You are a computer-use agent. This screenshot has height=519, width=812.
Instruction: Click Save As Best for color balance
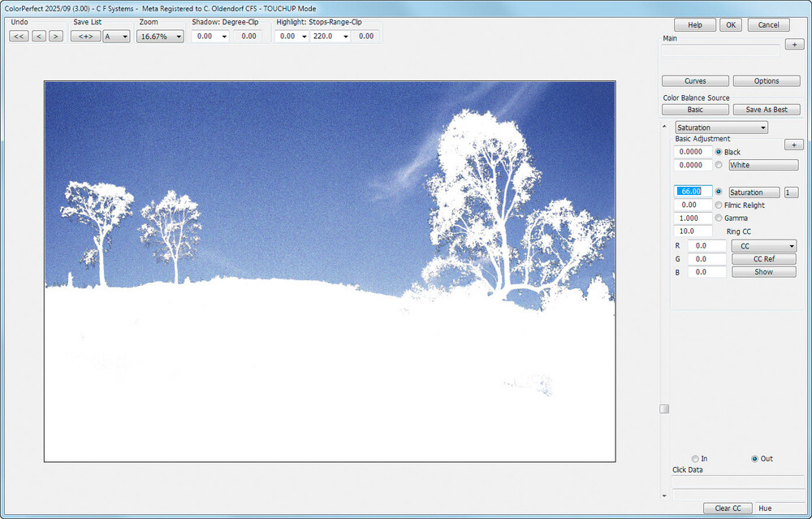click(x=766, y=109)
